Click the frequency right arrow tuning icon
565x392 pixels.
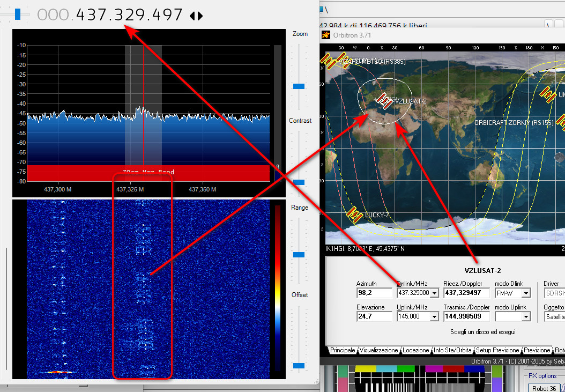200,16
